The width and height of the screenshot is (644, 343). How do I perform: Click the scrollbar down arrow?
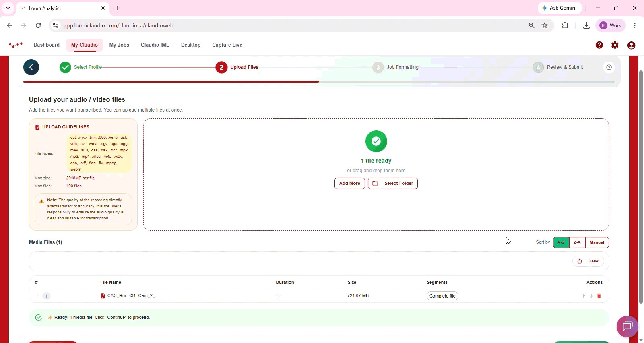[641, 340]
